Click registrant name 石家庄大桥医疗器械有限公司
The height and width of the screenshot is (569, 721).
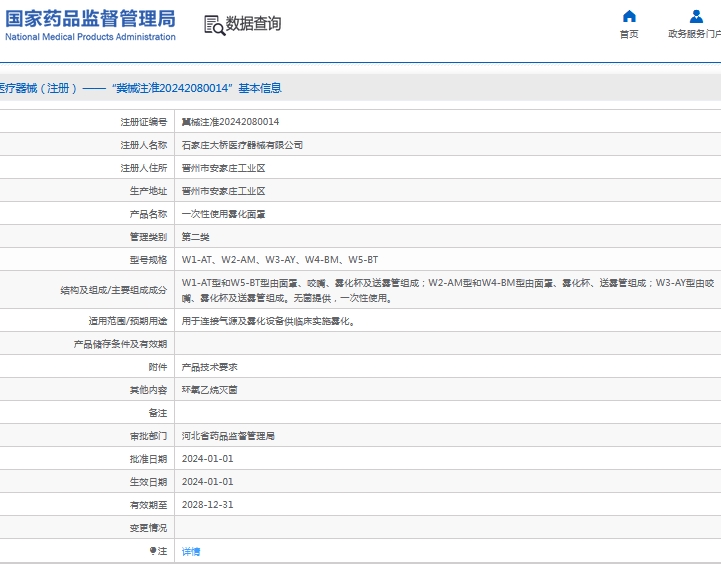(242, 145)
